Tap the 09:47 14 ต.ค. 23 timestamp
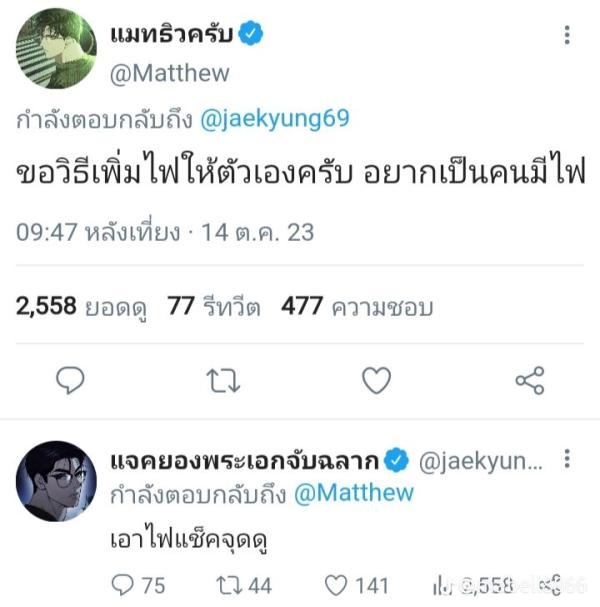Viewport: 600px width, 607px height. [x=165, y=232]
